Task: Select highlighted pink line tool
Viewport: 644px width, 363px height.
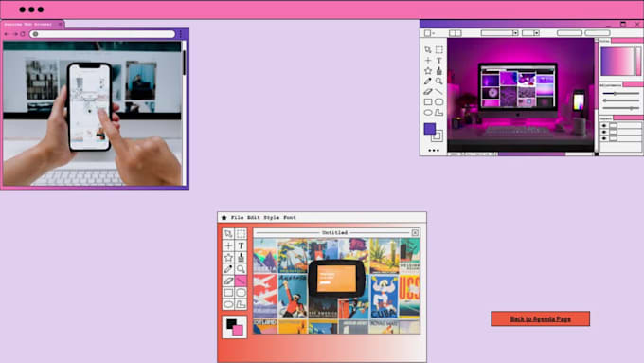Action: point(241,281)
